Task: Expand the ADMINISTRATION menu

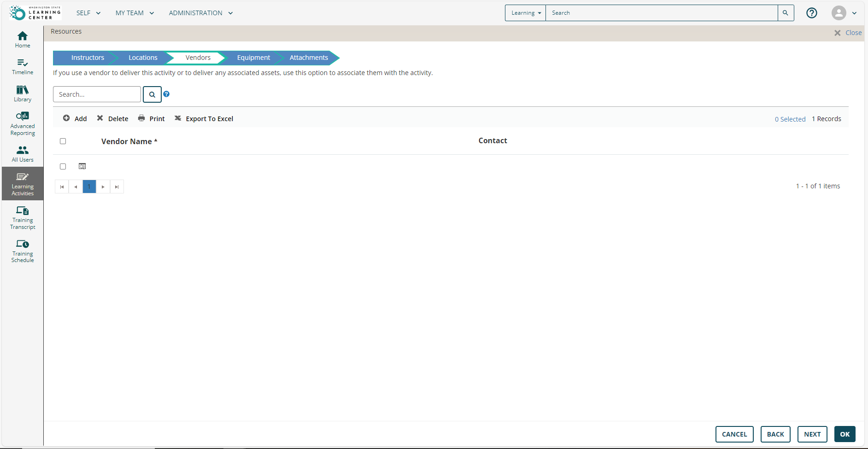Action: coord(201,13)
